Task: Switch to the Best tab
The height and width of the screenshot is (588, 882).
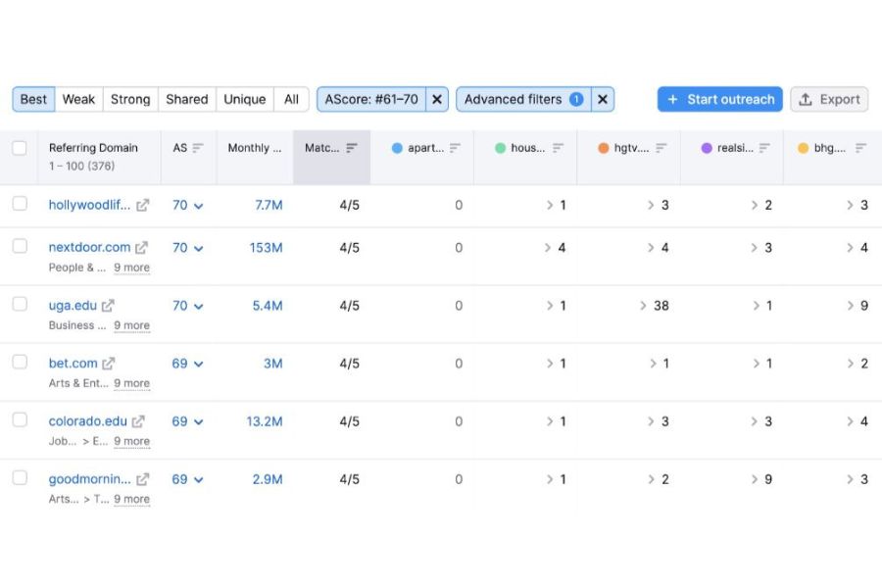Action: 33,100
